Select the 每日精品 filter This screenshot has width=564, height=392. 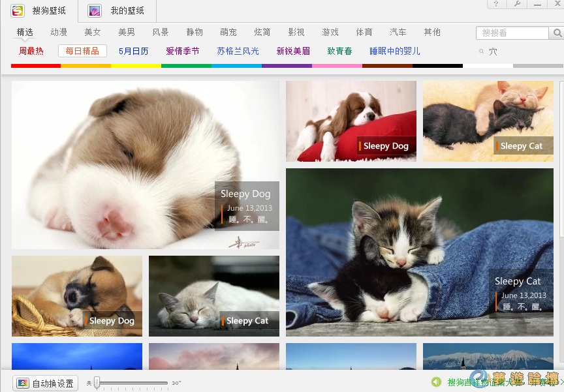tap(82, 51)
